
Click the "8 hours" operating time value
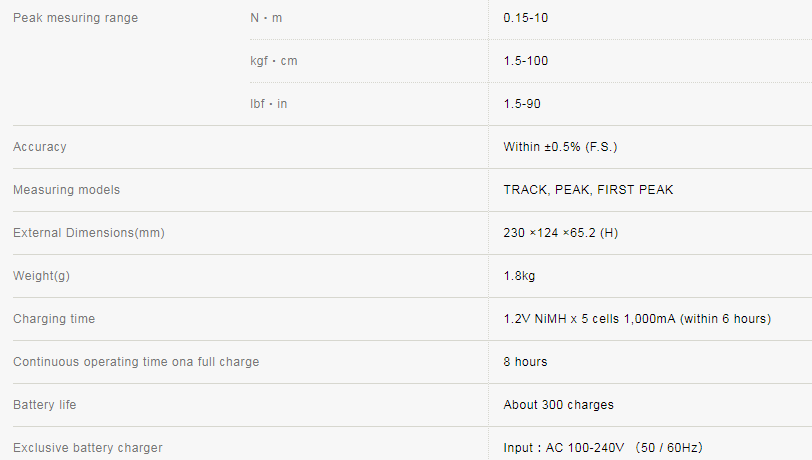[x=525, y=362]
